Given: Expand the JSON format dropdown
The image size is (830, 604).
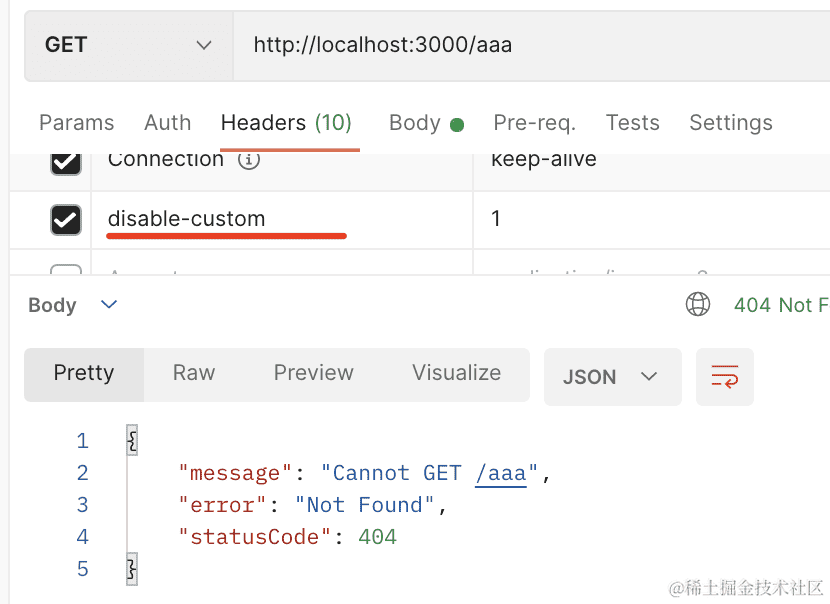Looking at the screenshot, I should point(612,377).
